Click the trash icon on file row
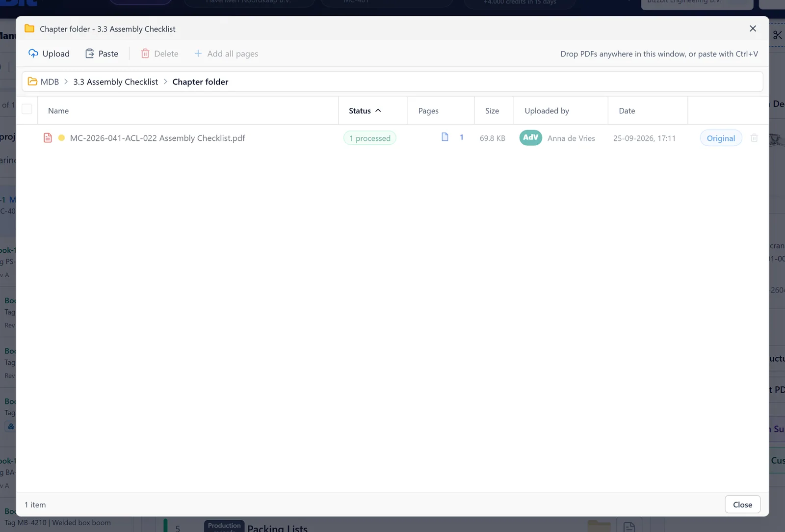 tap(754, 138)
